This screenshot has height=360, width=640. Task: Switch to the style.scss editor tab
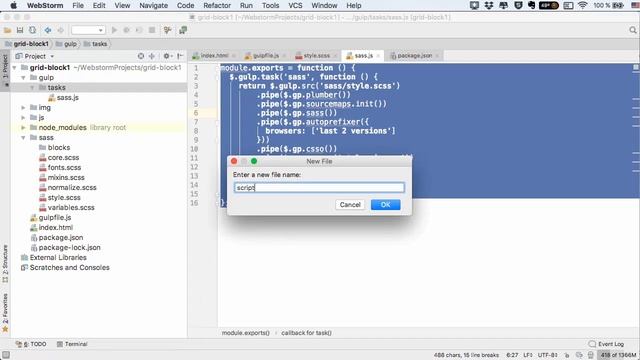(x=316, y=56)
